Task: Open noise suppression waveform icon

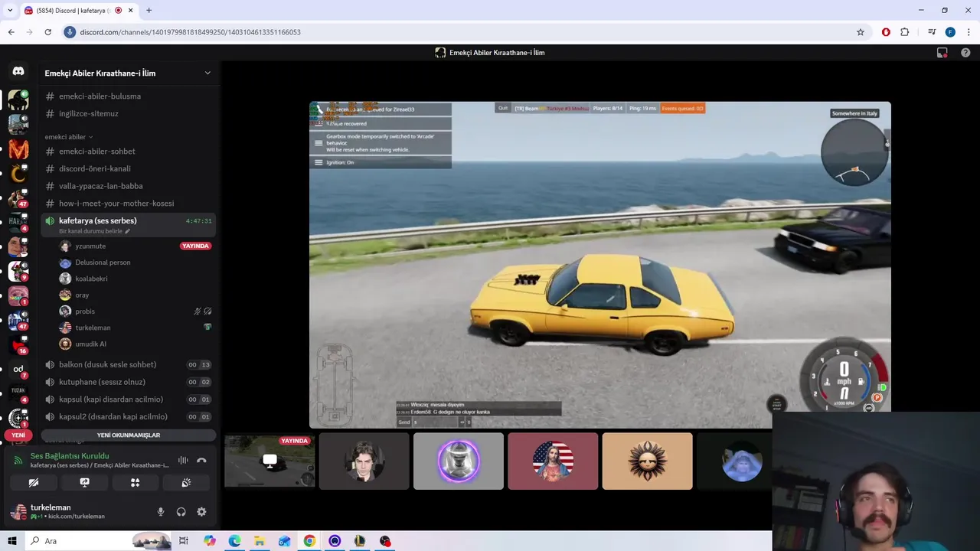Action: click(183, 460)
